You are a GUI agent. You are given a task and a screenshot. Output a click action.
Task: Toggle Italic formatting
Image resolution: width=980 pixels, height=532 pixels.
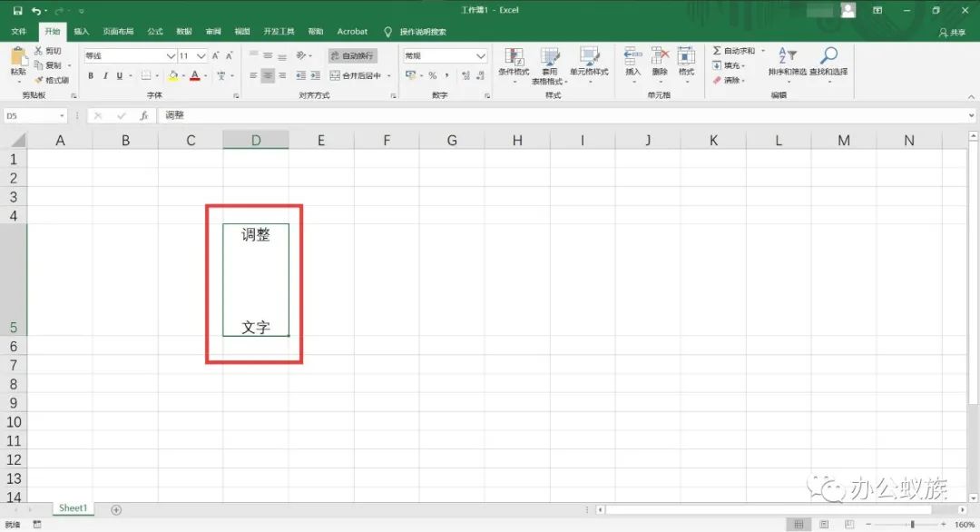pyautogui.click(x=105, y=75)
